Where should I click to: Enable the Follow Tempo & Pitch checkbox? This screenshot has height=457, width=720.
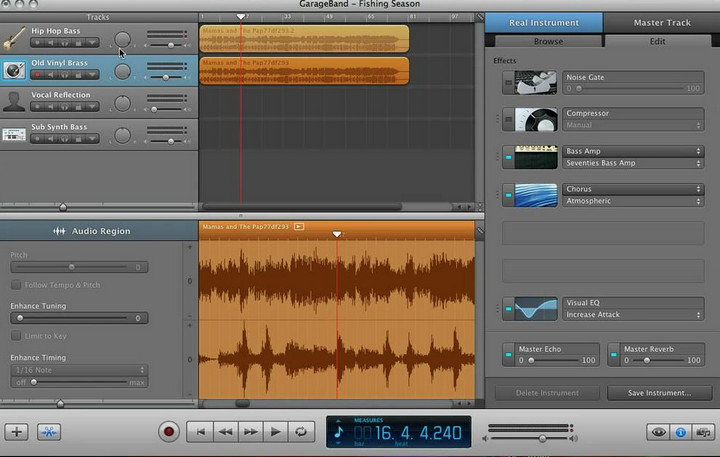click(16, 285)
